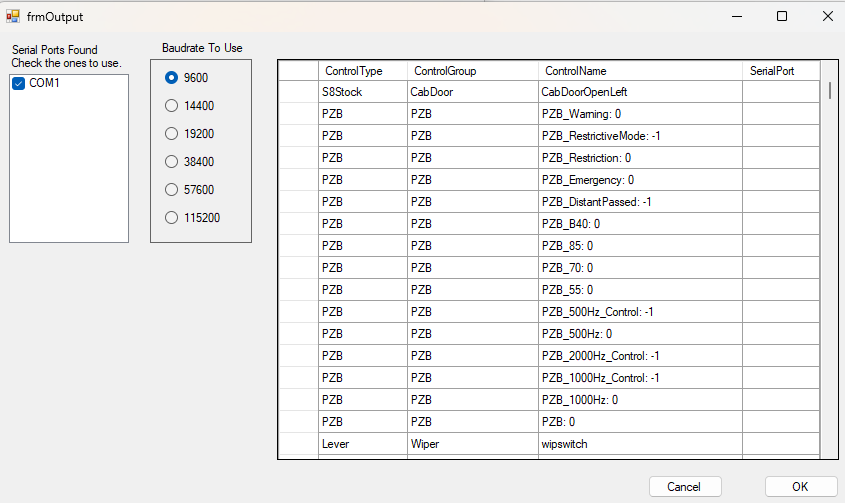
Task: Sort by the SerialPort column header
Action: [x=780, y=71]
